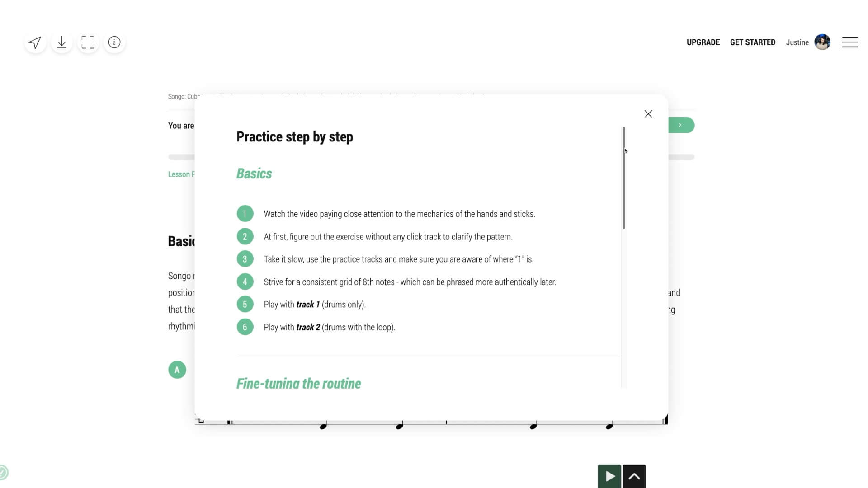Click the numbered step 1 circle

pos(245,213)
